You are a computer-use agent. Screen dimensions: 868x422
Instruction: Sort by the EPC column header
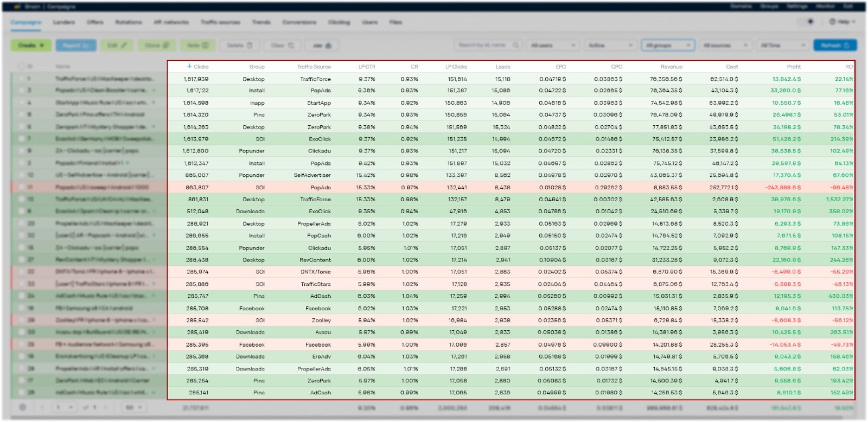(561, 67)
